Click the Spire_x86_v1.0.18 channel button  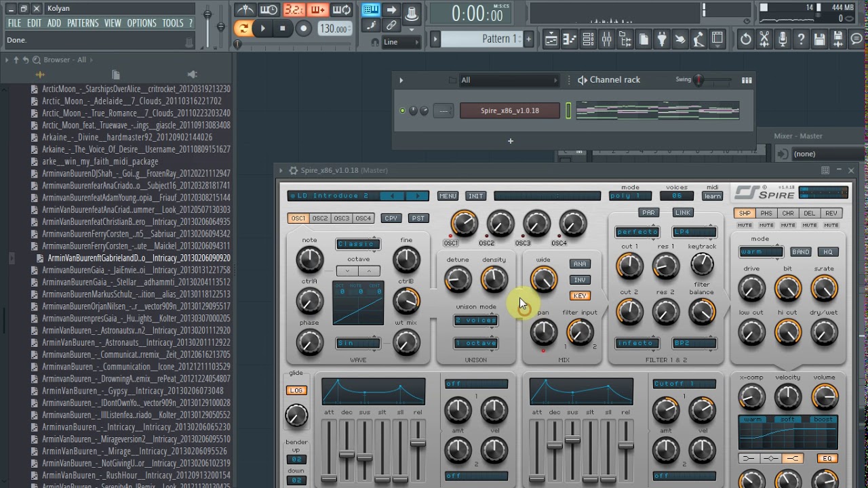pos(510,110)
